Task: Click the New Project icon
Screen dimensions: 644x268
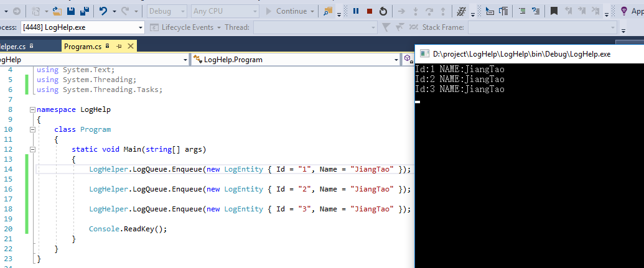Action: point(36,11)
